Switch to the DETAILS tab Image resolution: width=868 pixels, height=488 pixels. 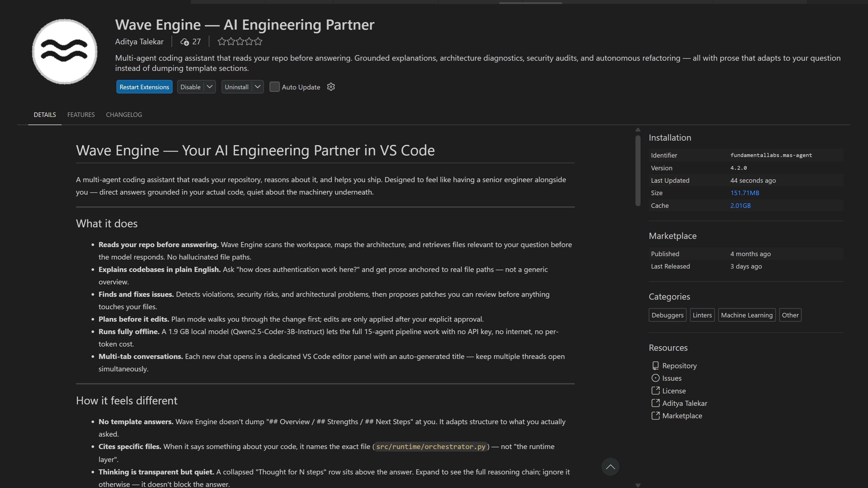[45, 115]
